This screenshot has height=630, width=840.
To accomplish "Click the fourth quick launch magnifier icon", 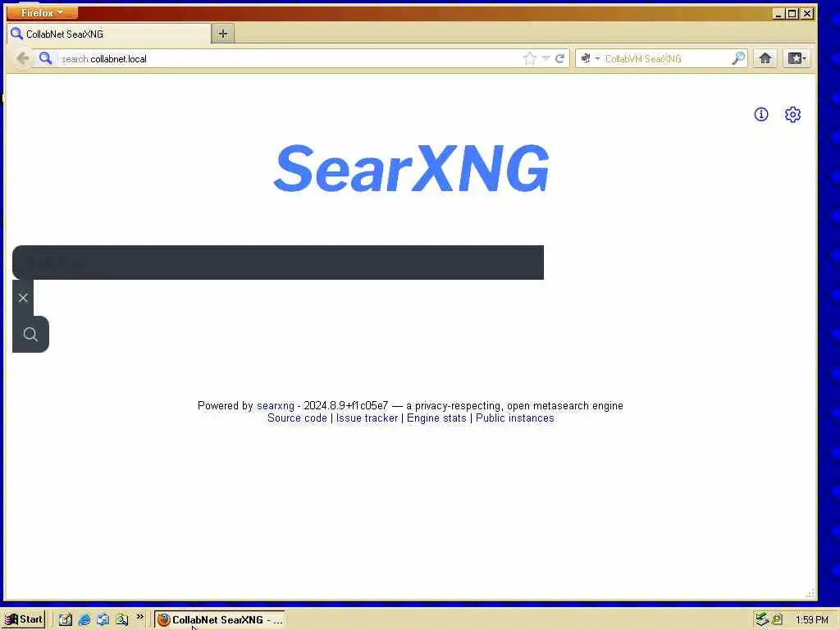I will (121, 620).
